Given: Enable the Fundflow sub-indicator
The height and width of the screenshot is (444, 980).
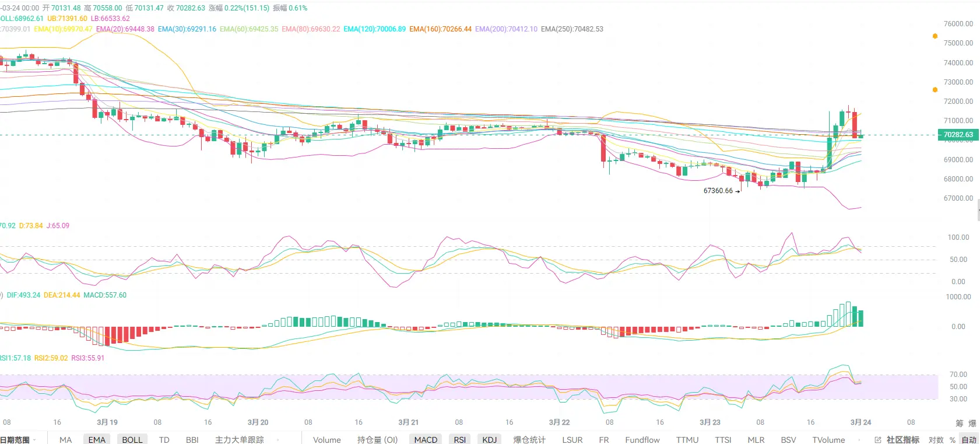Looking at the screenshot, I should pos(642,440).
